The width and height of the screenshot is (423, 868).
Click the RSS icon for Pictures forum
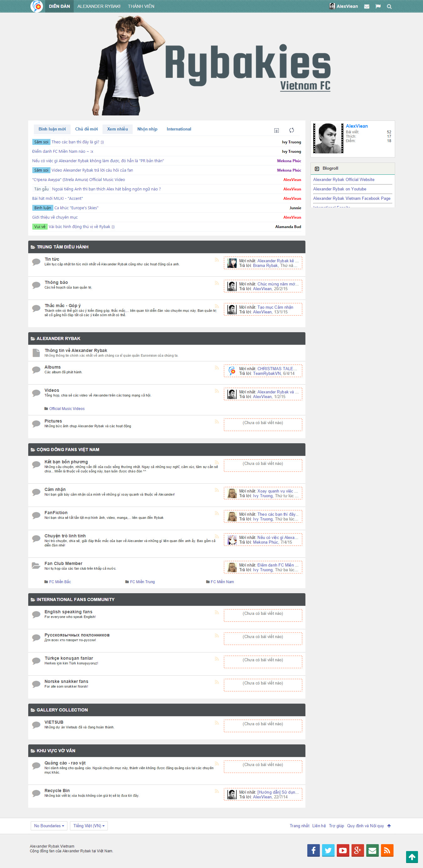(x=217, y=422)
